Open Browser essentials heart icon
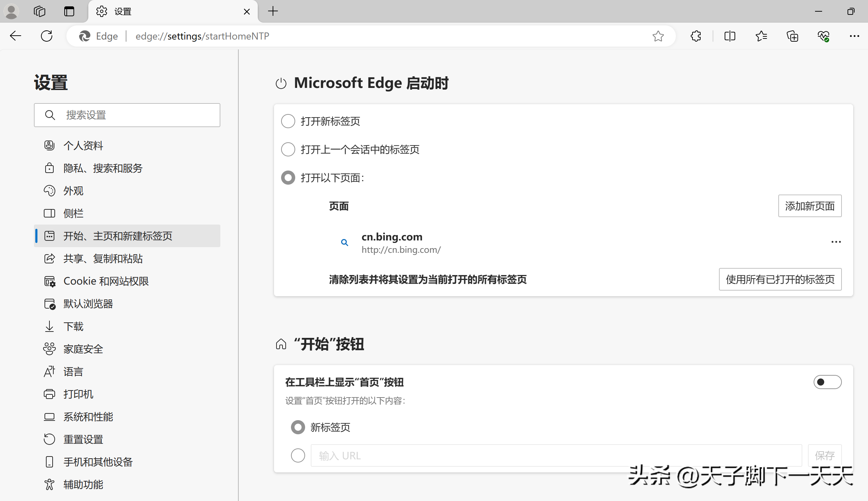868x501 pixels. point(823,36)
